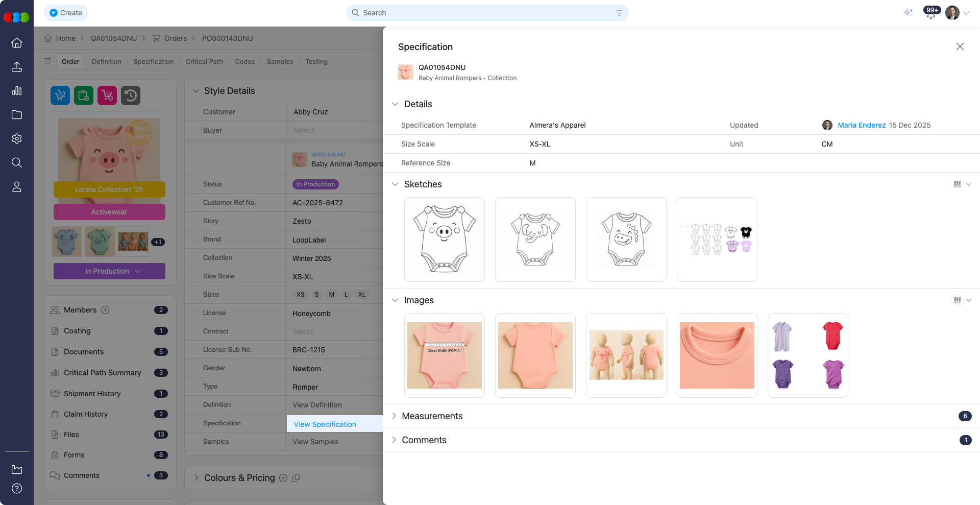Switch to the Samples tab
Screen dimensions: 980x505
point(280,61)
